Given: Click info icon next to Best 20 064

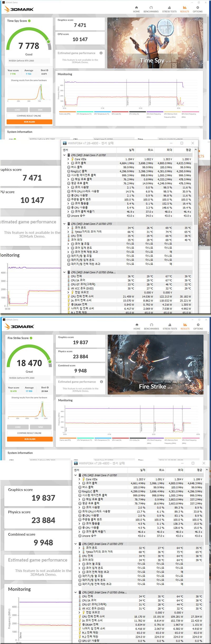Looking at the screenshot, I should (x=47, y=388).
